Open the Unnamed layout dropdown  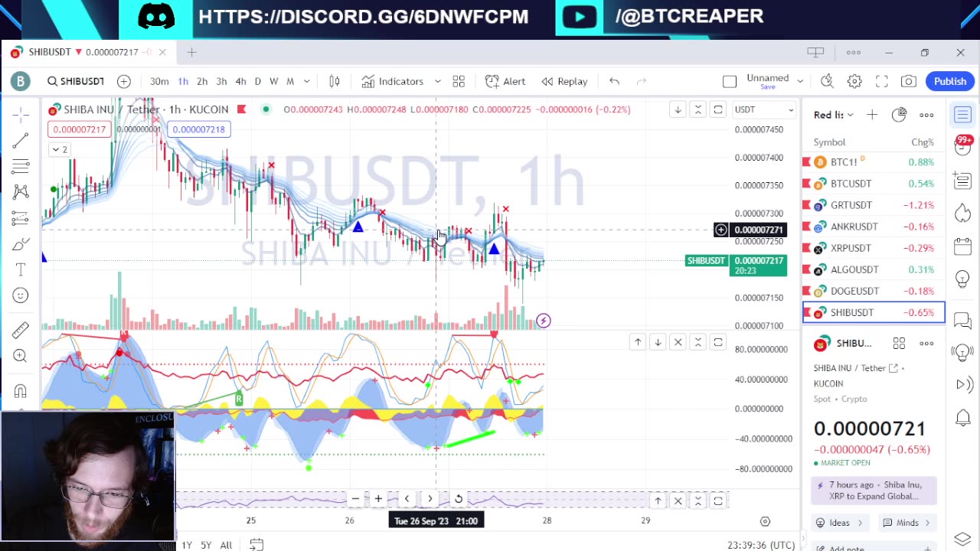point(800,81)
